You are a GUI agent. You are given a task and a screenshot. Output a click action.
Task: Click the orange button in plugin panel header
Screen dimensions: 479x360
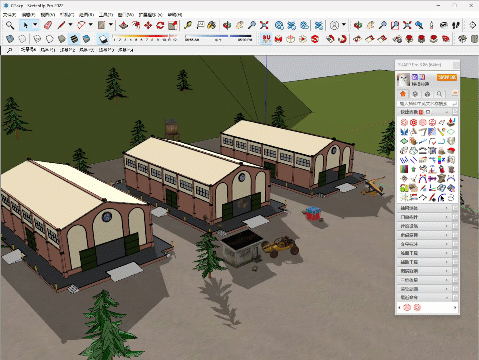[447, 77]
